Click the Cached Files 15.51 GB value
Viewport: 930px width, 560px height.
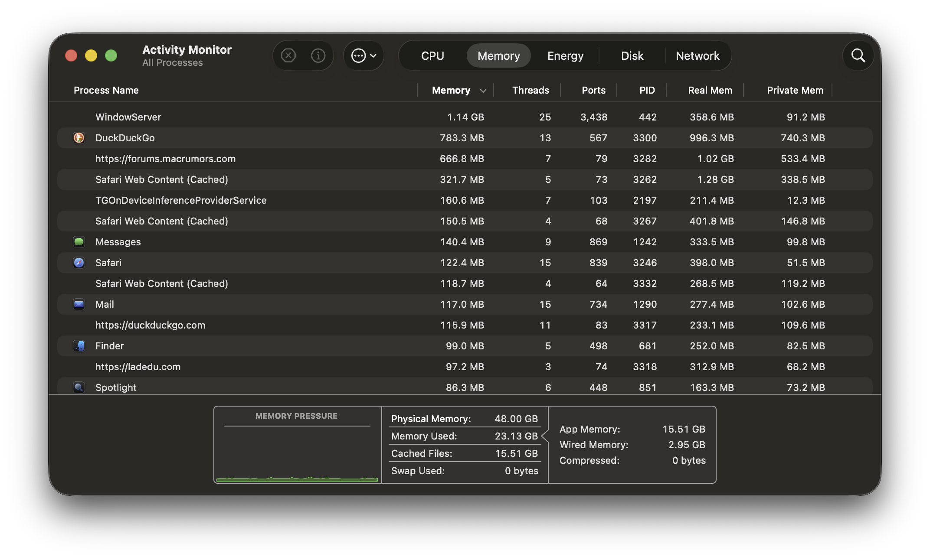click(x=516, y=453)
